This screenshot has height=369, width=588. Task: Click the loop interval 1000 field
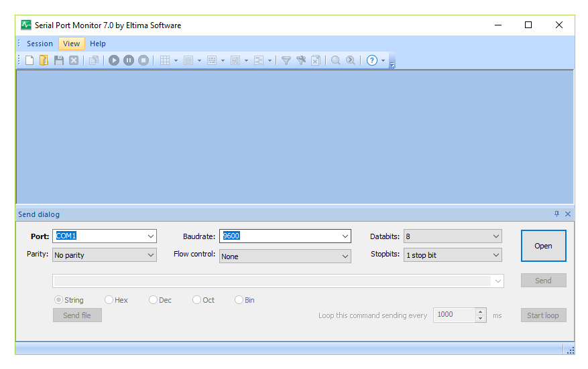pos(454,315)
